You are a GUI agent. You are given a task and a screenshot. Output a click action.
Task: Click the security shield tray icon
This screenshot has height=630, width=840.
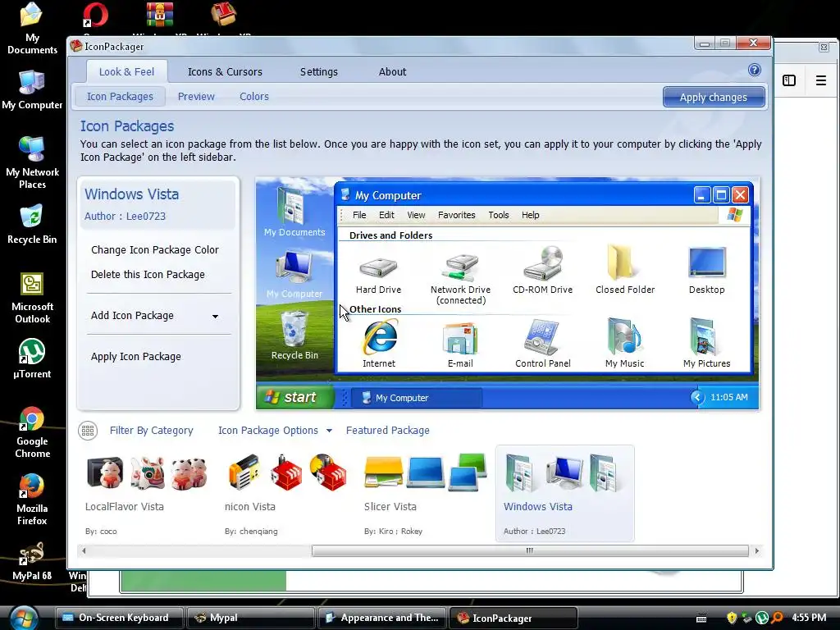tap(731, 618)
